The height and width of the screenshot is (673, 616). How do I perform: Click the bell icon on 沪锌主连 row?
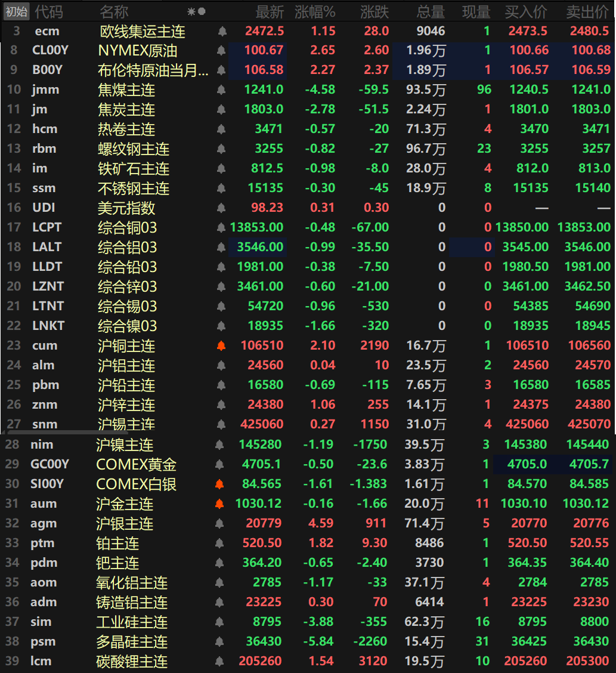221,405
